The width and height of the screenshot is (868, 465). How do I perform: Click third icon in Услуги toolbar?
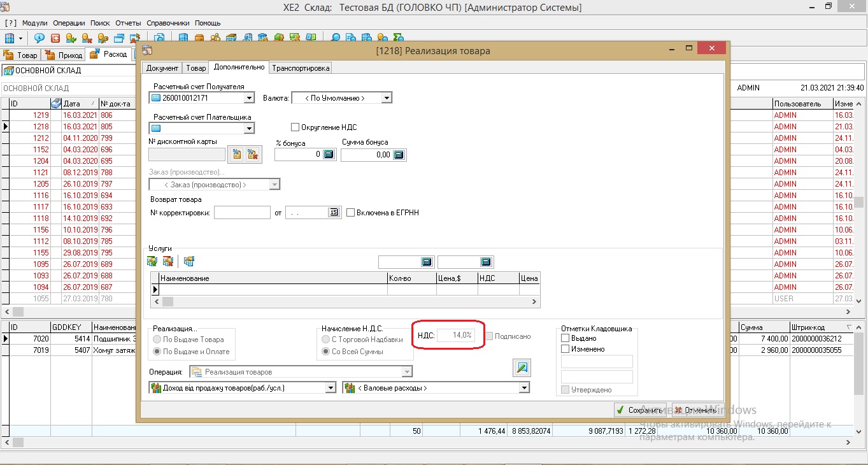point(189,261)
